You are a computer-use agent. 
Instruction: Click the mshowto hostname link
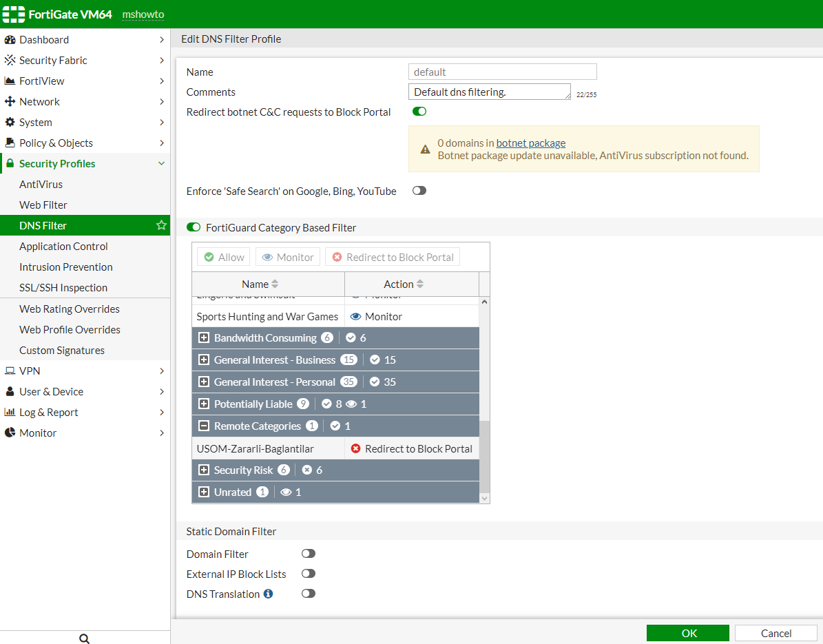coord(143,14)
